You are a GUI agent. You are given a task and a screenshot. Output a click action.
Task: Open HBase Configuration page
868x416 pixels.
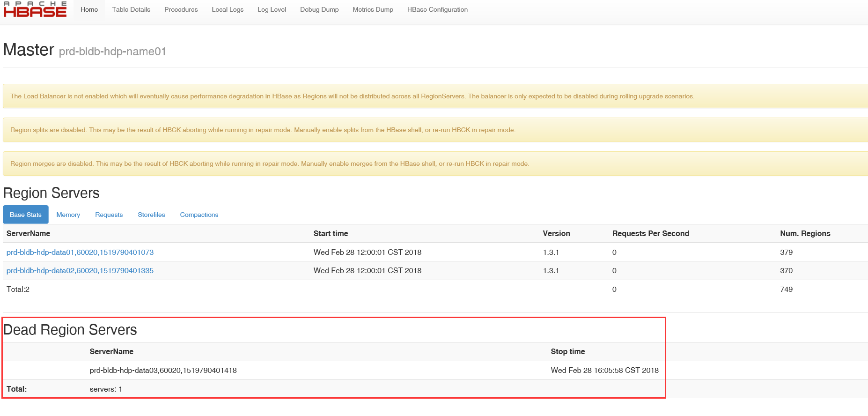tap(437, 9)
